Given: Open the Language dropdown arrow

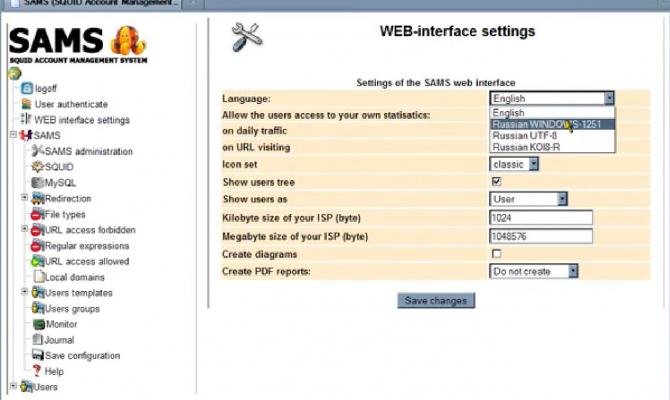Looking at the screenshot, I should (x=609, y=98).
